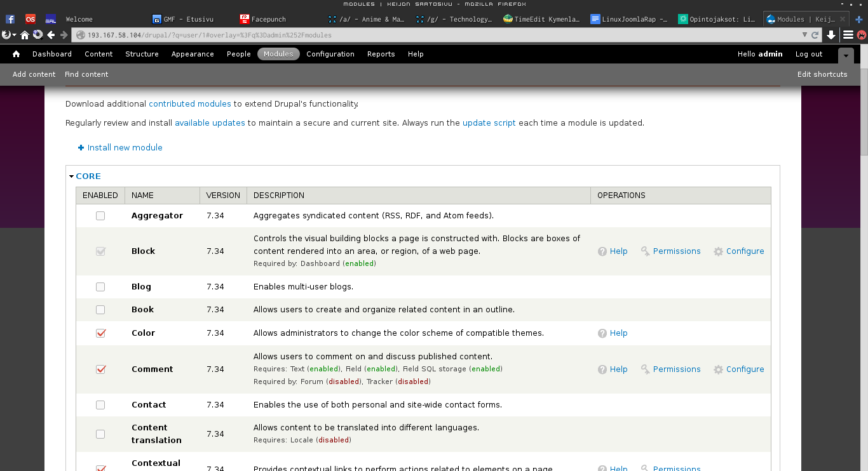
Task: Click gear icon for Block Configure
Action: [x=718, y=251]
